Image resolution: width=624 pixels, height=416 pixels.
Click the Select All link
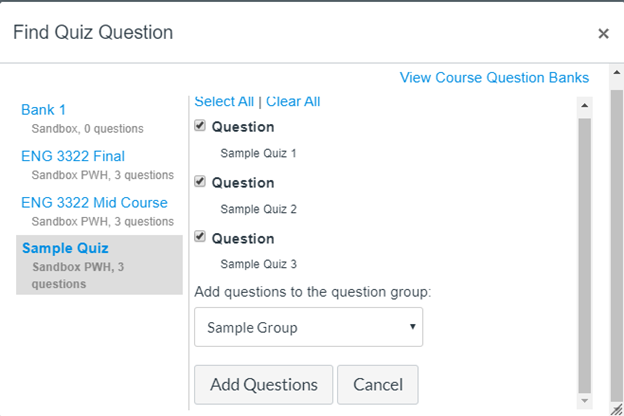(x=224, y=101)
